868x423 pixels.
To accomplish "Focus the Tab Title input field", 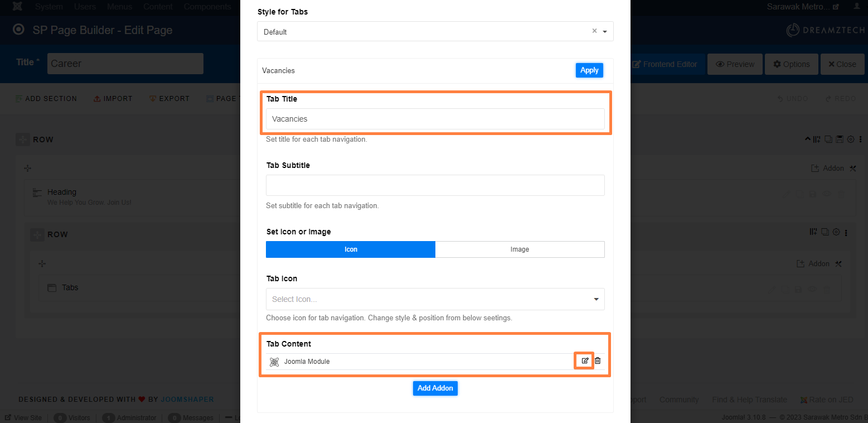I will pyautogui.click(x=435, y=119).
